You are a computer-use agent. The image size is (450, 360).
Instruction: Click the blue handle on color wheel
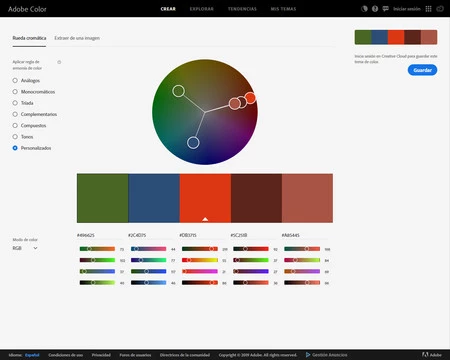tap(193, 143)
